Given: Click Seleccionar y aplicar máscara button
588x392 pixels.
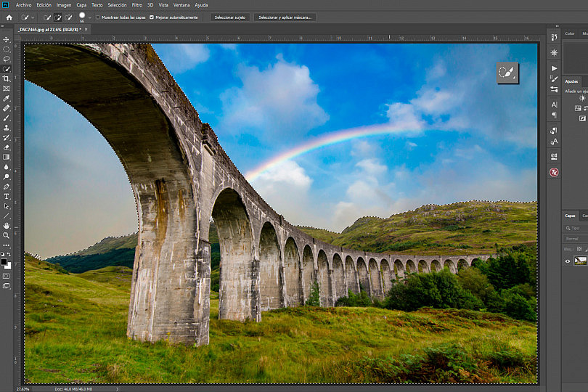Looking at the screenshot, I should pyautogui.click(x=285, y=17).
